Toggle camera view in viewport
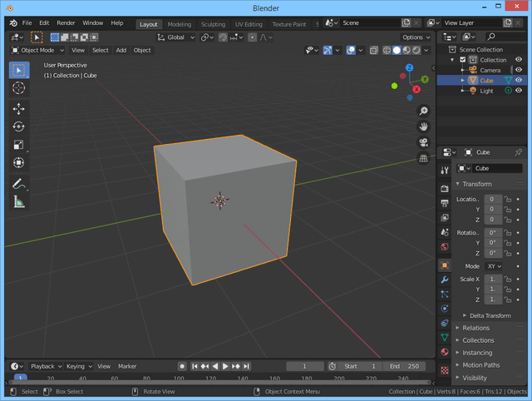The height and width of the screenshot is (401, 532). [x=423, y=141]
